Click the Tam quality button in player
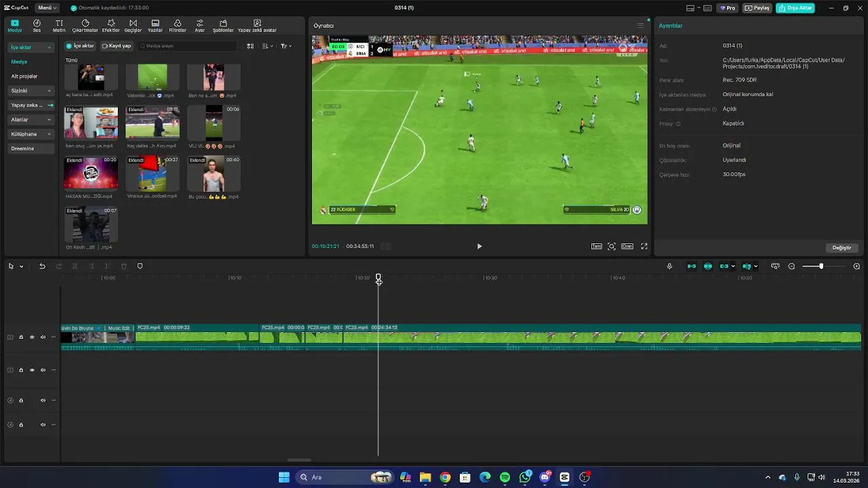 (x=597, y=247)
